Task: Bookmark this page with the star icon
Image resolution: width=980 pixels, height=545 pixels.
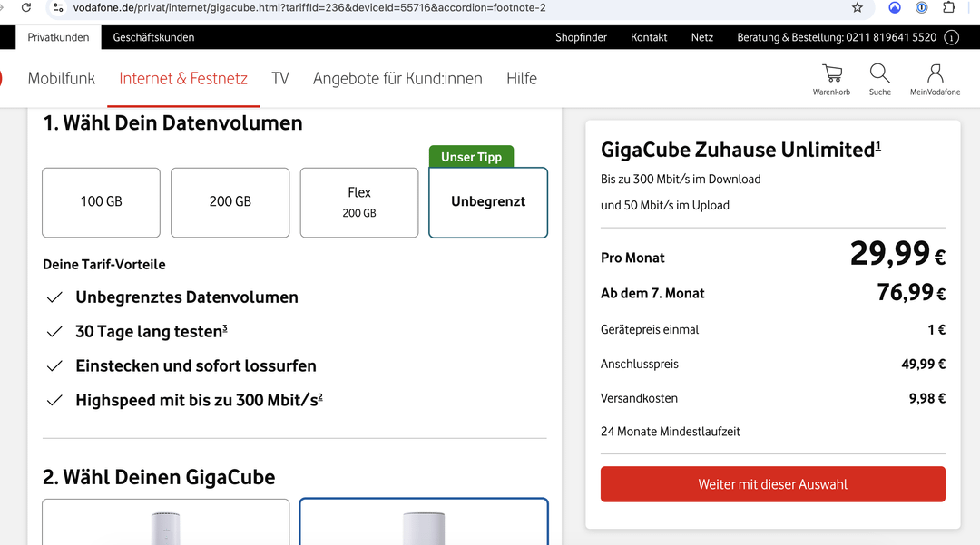Action: 857,8
